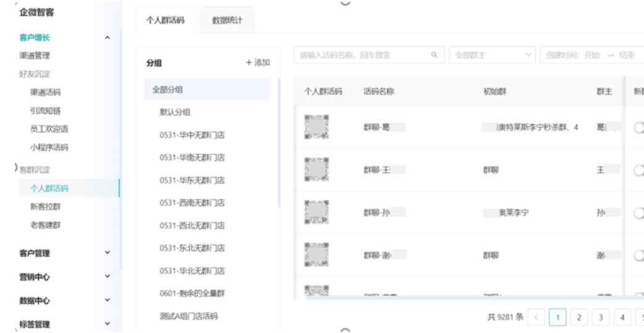This screenshot has width=644, height=333.
Task: Expand the 客户管理 sidebar menu
Action: (x=109, y=253)
